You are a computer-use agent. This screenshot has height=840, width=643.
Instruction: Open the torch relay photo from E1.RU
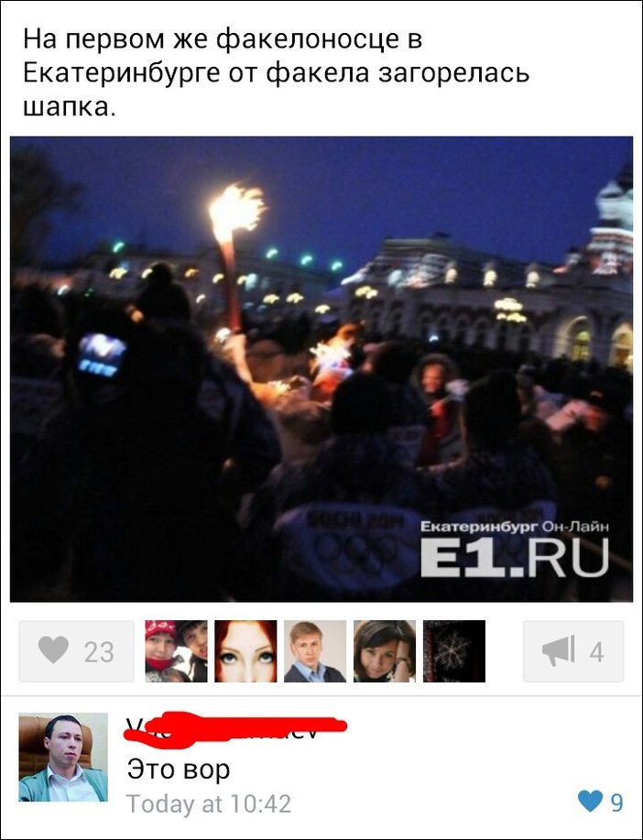click(321, 369)
